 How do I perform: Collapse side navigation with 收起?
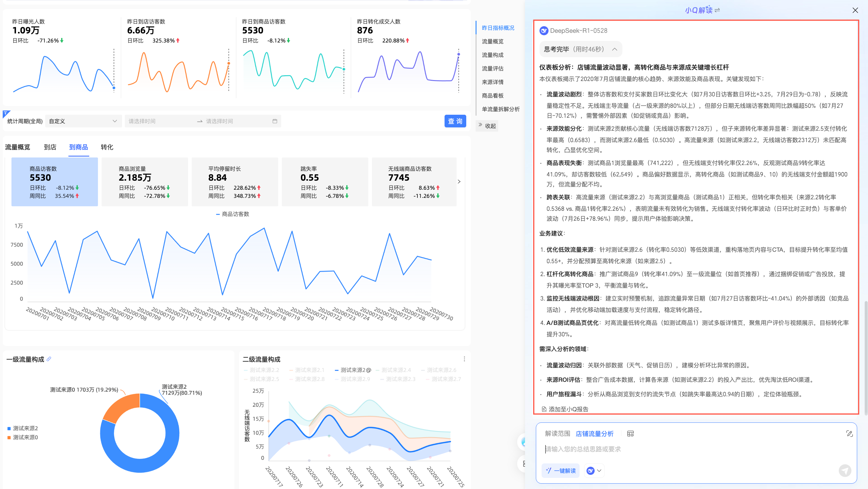coord(487,126)
